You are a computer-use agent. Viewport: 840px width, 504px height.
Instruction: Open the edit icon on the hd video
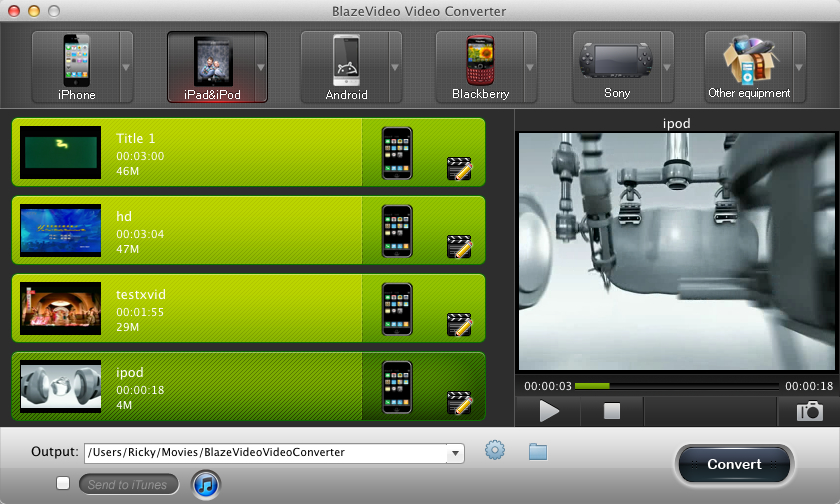(459, 246)
